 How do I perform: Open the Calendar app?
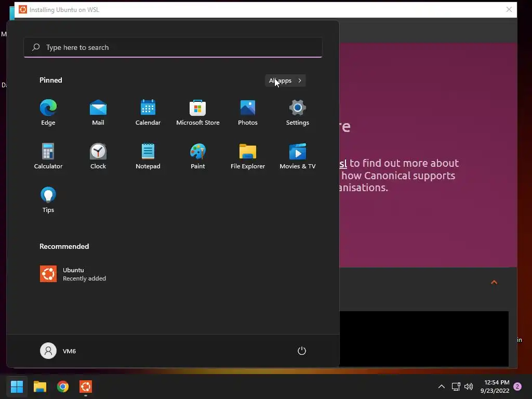(x=148, y=113)
